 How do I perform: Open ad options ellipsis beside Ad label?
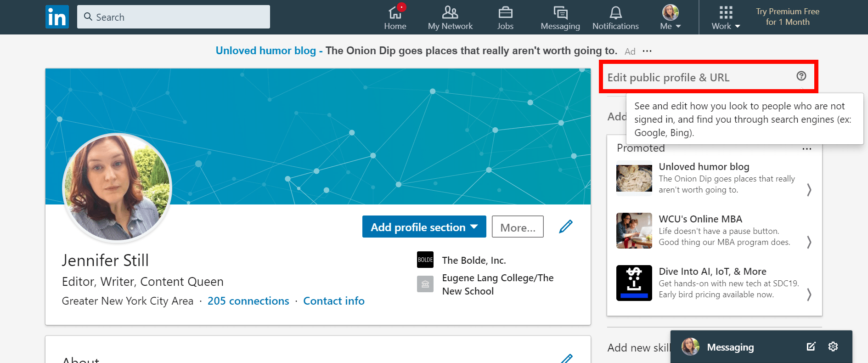tap(647, 51)
